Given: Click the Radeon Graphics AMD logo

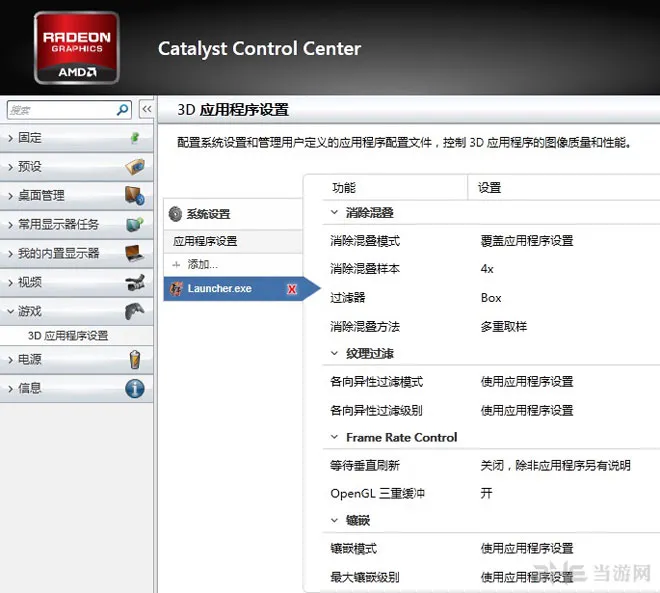Looking at the screenshot, I should pyautogui.click(x=77, y=48).
